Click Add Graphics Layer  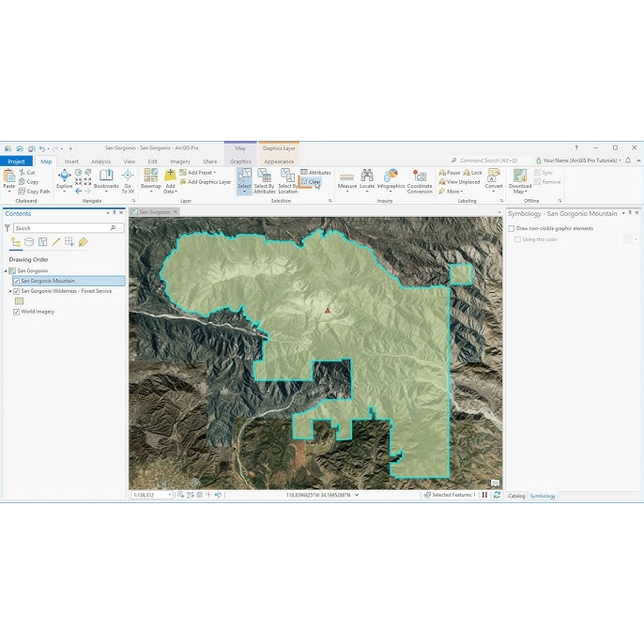(x=206, y=182)
